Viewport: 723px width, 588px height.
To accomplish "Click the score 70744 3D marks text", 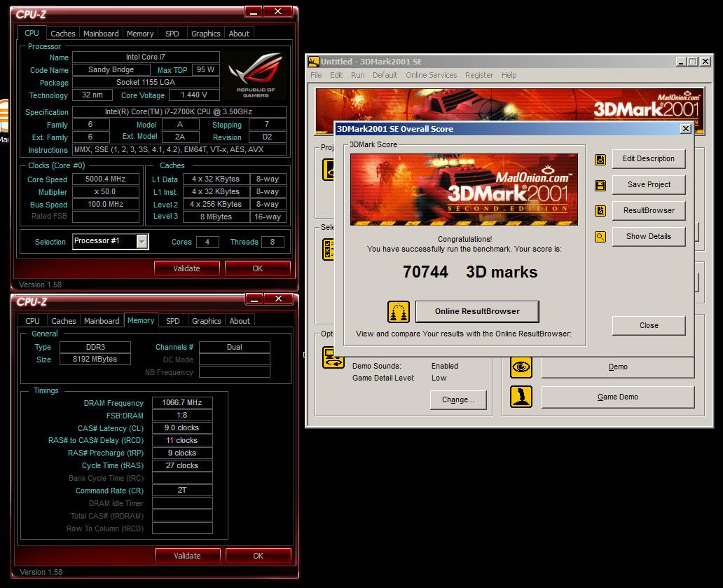I will click(470, 272).
